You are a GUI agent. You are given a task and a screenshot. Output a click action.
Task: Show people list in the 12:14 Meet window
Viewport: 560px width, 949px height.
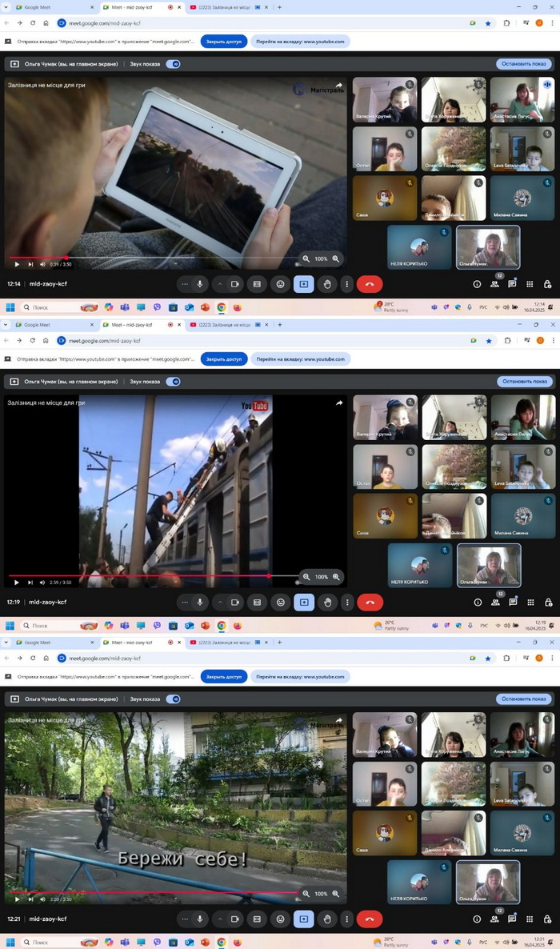click(x=494, y=284)
